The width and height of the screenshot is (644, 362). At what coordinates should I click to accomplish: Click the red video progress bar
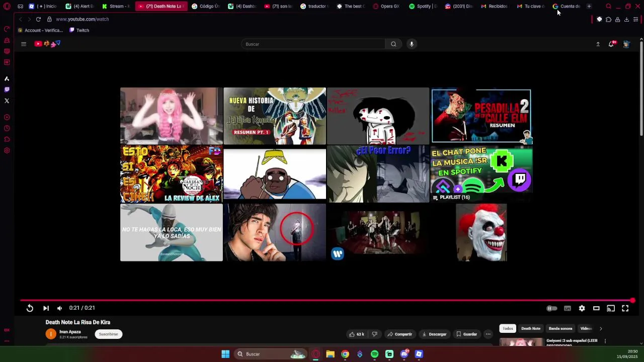pos(326,301)
